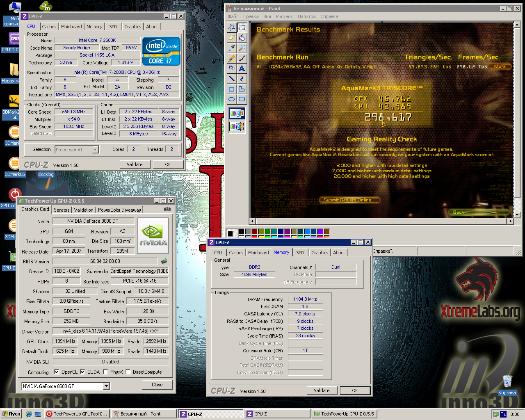The width and height of the screenshot is (525, 420).
Task: Toggle the OpenCL checkbox in GPU-Z
Action: [57, 372]
